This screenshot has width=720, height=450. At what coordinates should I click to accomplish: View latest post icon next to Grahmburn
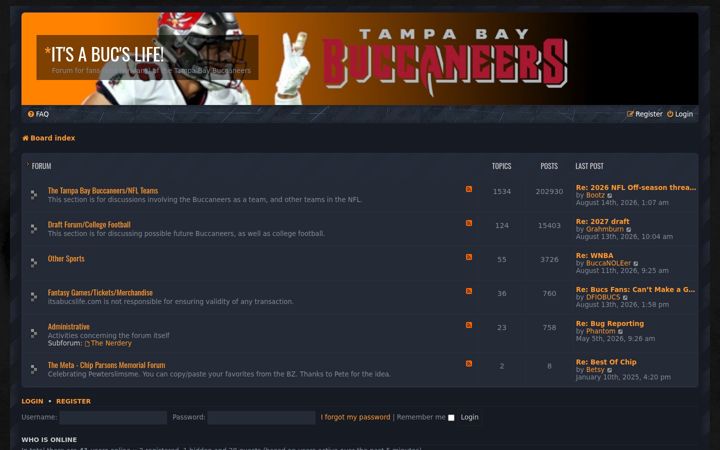point(629,230)
